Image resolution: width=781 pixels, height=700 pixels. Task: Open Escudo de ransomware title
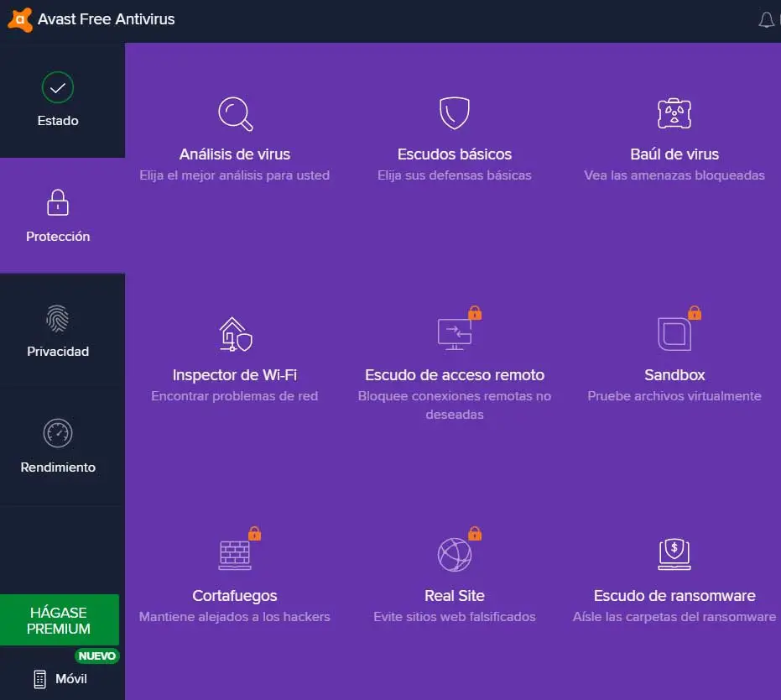pos(674,595)
